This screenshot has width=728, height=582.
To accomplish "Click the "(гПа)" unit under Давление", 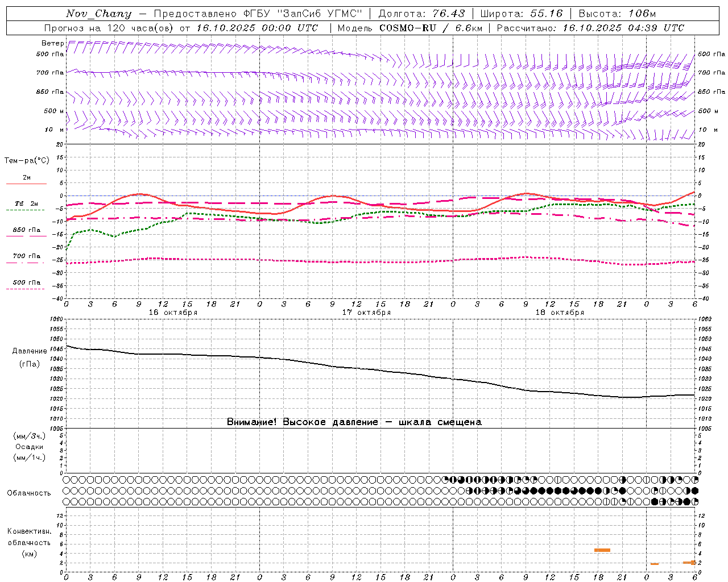I will coord(30,364).
